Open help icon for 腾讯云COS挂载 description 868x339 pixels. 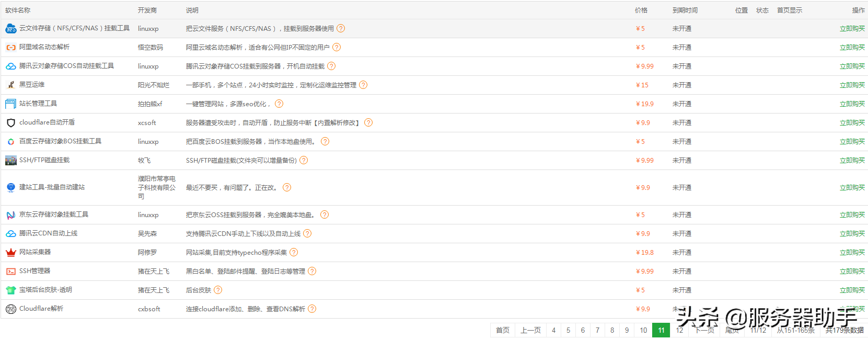[331, 66]
